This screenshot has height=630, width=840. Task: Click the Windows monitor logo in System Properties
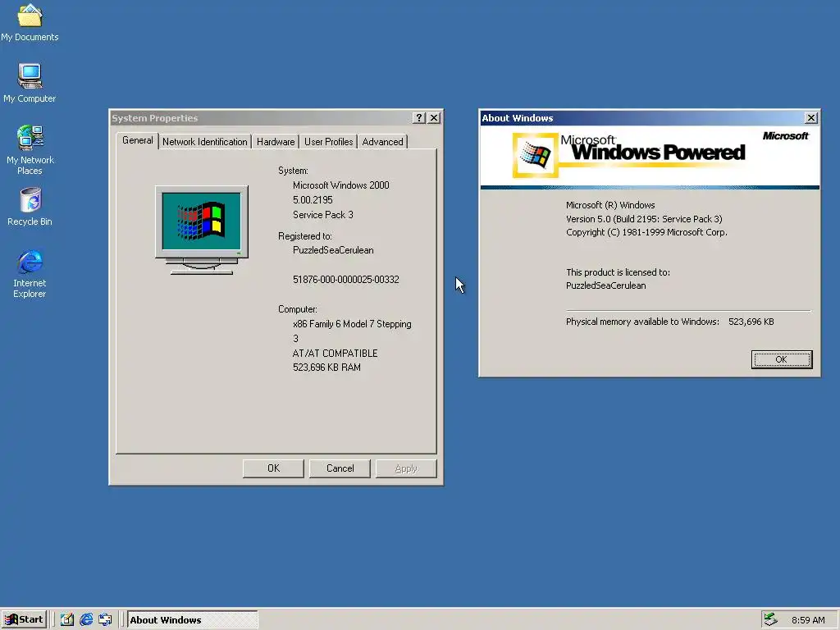click(x=202, y=230)
